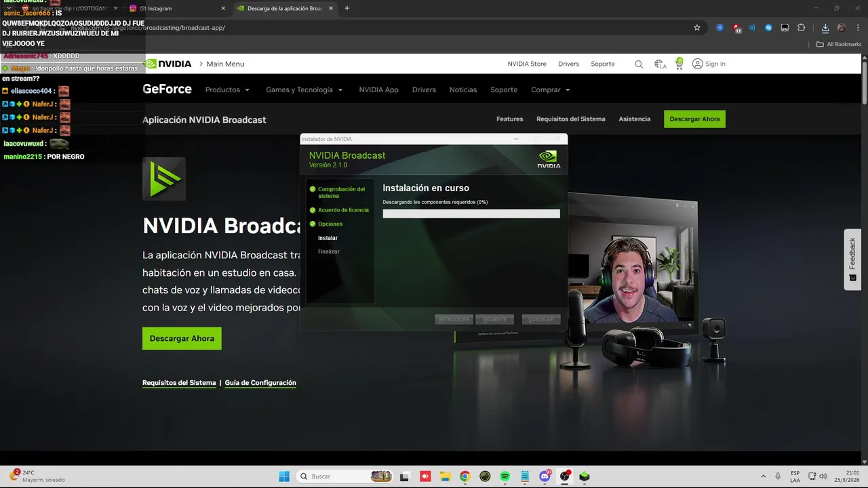This screenshot has width=868, height=488.
Task: Go to the Asistencia section
Action: click(634, 119)
